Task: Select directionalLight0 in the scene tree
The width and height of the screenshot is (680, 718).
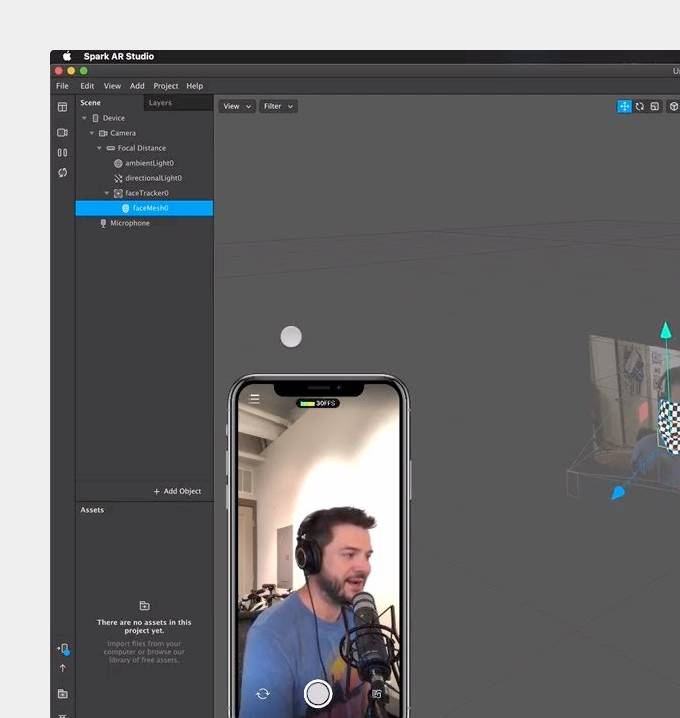Action: (144, 178)
